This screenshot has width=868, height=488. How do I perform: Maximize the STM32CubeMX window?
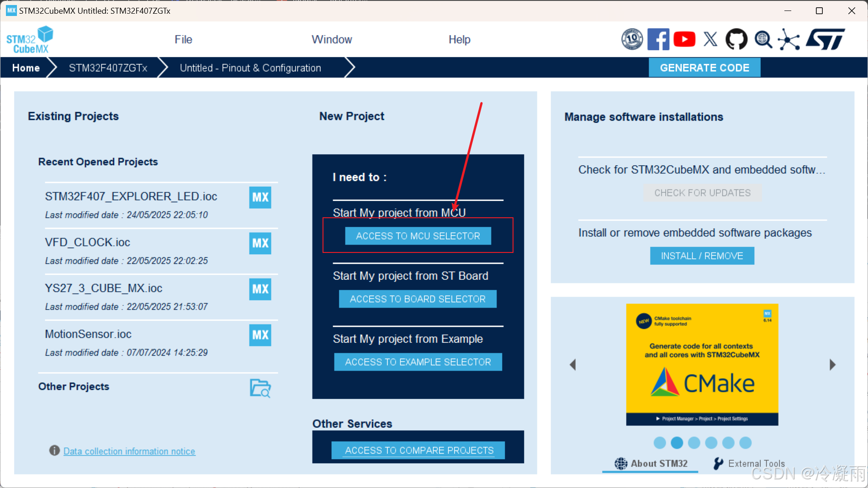pos(819,10)
